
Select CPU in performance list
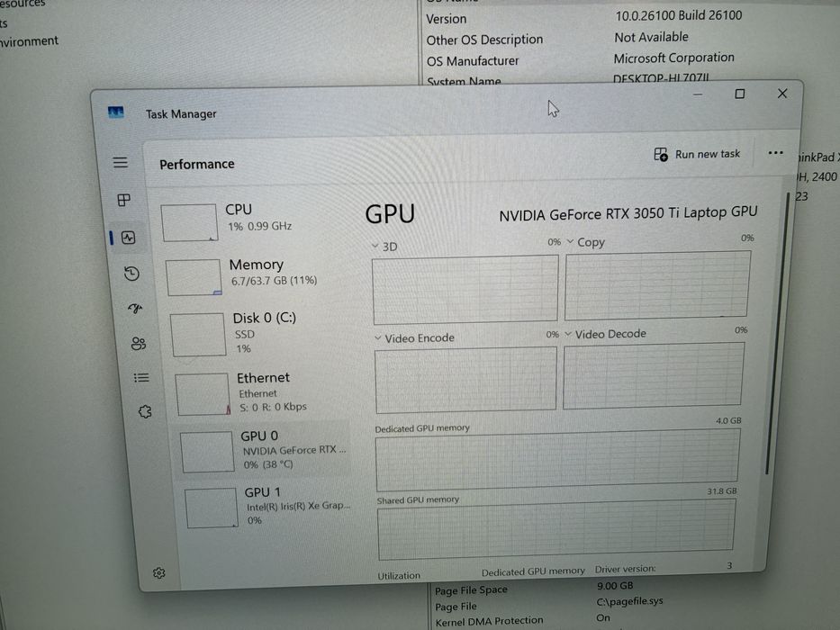(x=255, y=220)
